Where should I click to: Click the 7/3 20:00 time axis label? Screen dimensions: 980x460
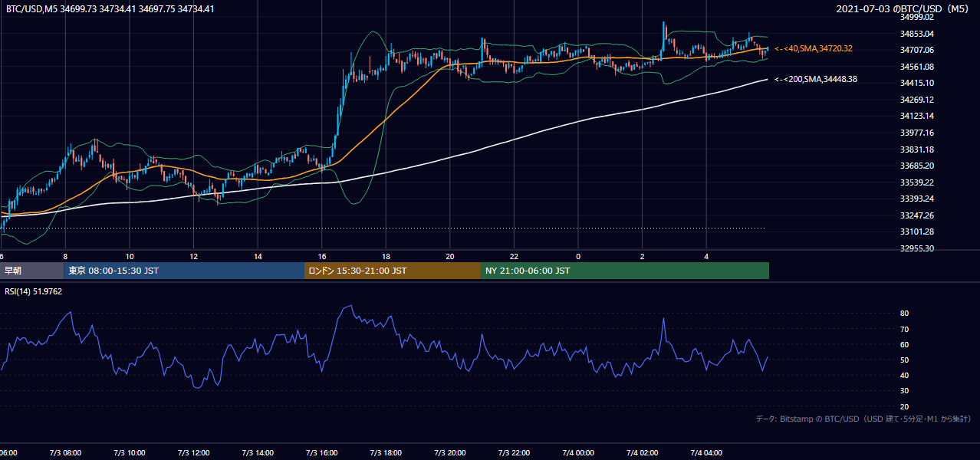[x=449, y=453]
